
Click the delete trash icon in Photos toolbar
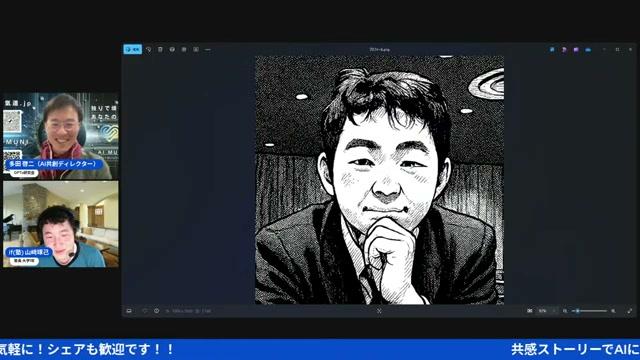pos(160,49)
